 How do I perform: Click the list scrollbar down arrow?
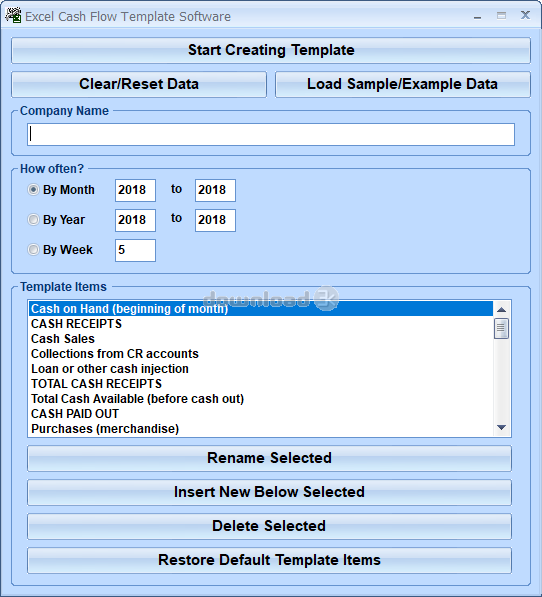501,427
